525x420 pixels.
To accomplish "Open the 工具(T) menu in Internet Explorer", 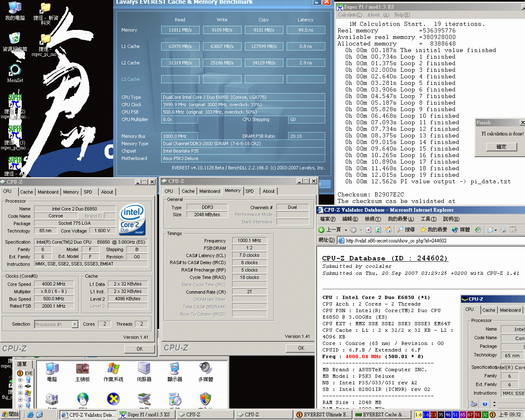I will (x=428, y=219).
